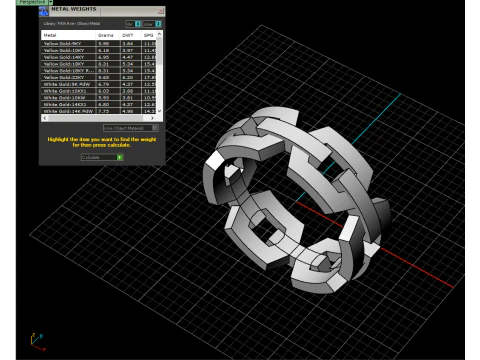Click DWT value 4.47
Image resolution: width=480 pixels, height=360 pixels.
(127, 57)
